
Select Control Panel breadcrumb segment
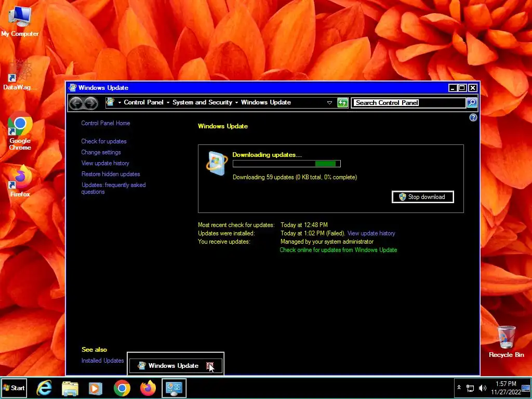point(143,102)
